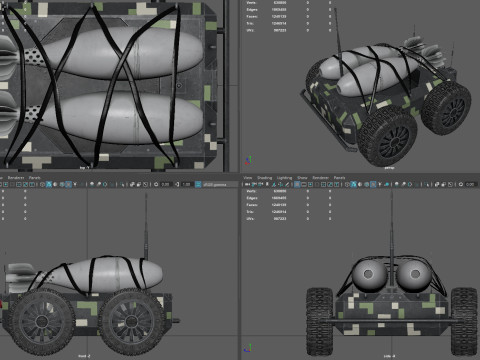Click Isolate Select icon in side view toolbar
Image resolution: width=480 pixels, height=360 pixels.
tap(427, 184)
